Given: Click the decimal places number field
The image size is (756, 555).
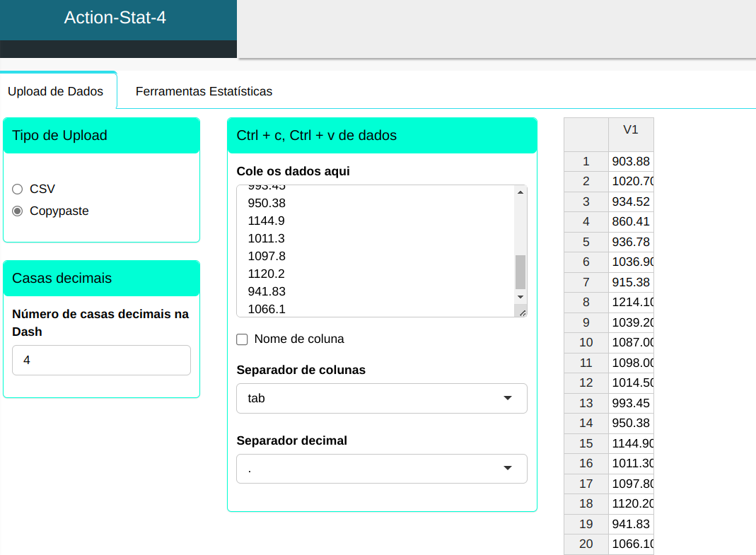Looking at the screenshot, I should pos(101,361).
